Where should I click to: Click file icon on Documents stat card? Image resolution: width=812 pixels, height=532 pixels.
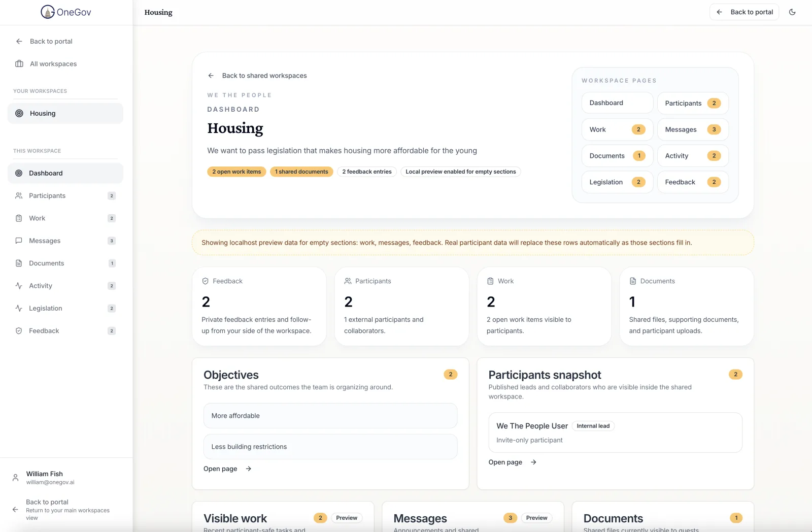(x=633, y=281)
